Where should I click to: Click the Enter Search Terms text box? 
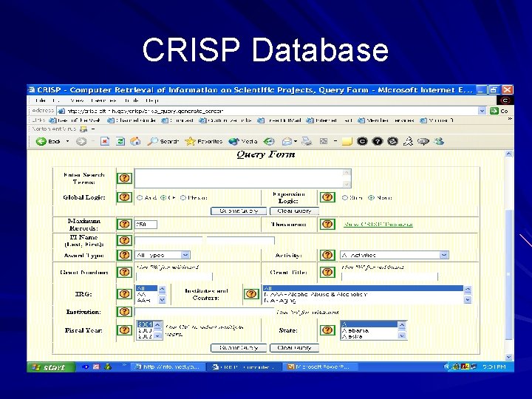pyautogui.click(x=242, y=178)
